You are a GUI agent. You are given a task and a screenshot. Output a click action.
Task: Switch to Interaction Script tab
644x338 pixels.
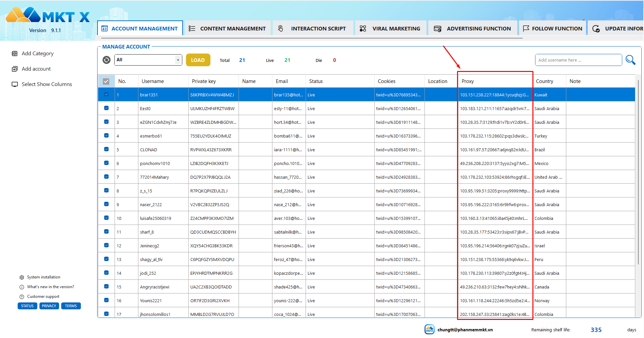(x=312, y=28)
